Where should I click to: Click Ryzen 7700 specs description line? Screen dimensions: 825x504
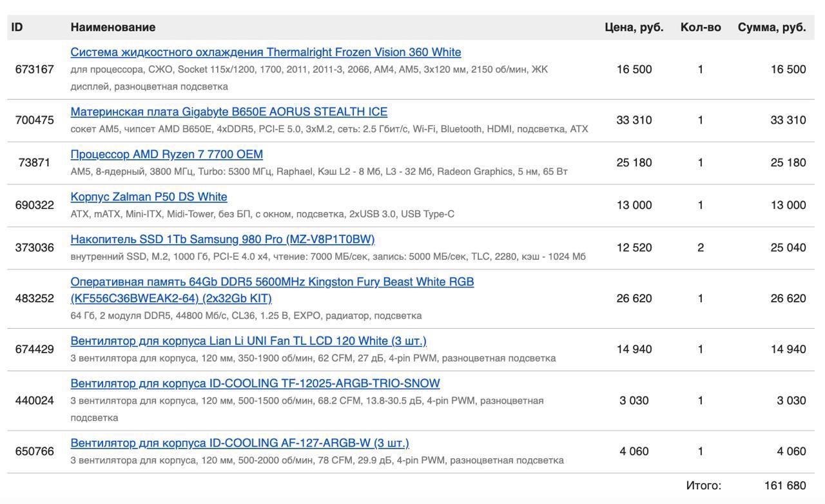tap(319, 171)
